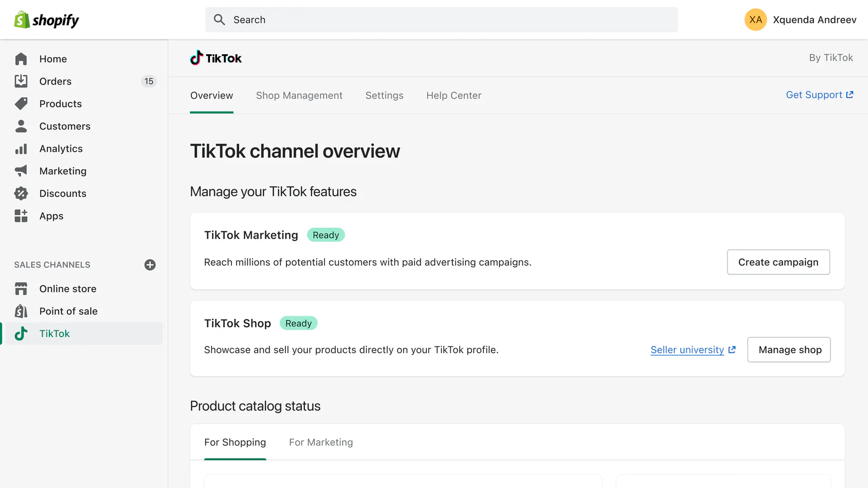Open Analytics via bar chart icon
868x488 pixels.
pyautogui.click(x=21, y=148)
